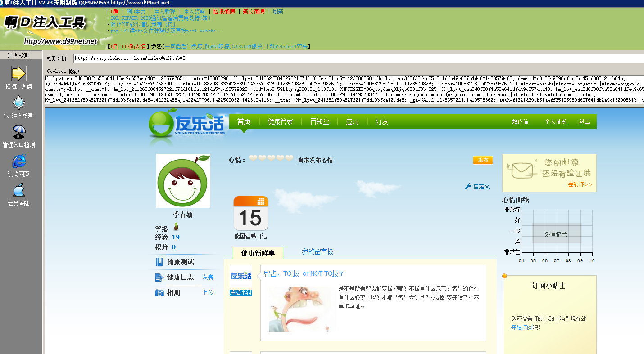Click the 啊D主页 header link
644x354 pixels.
pos(136,12)
